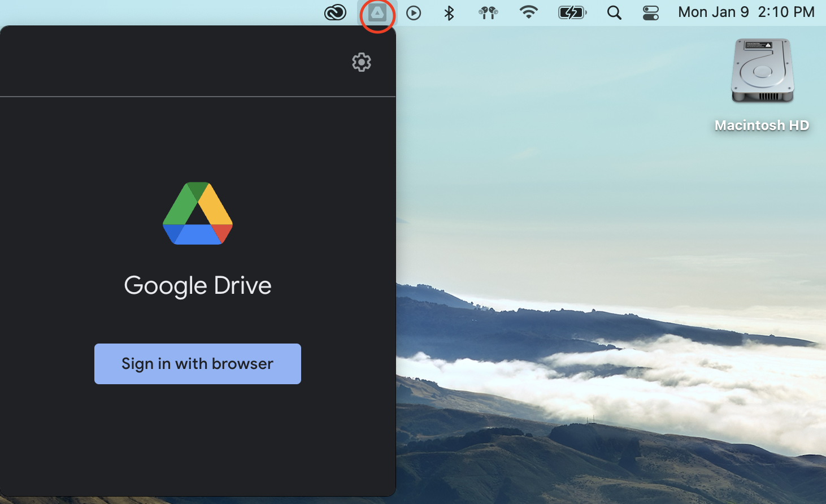Open Spotlight search
826x504 pixels.
point(614,12)
